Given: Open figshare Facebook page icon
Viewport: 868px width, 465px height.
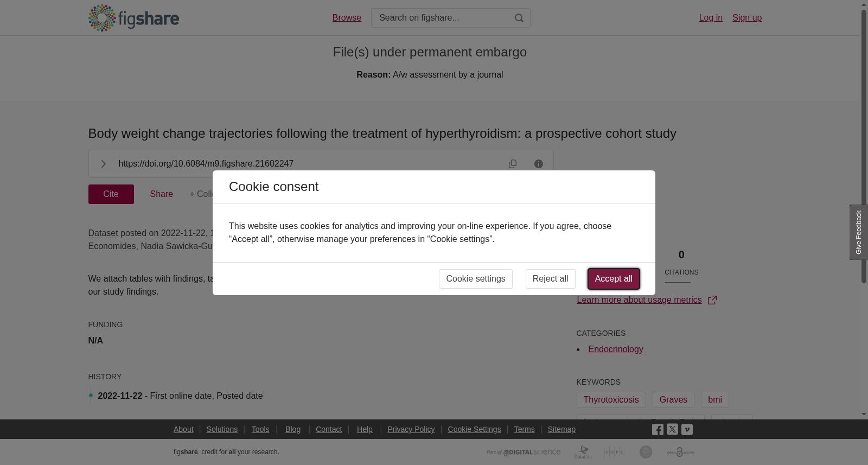Looking at the screenshot, I should pyautogui.click(x=658, y=430).
